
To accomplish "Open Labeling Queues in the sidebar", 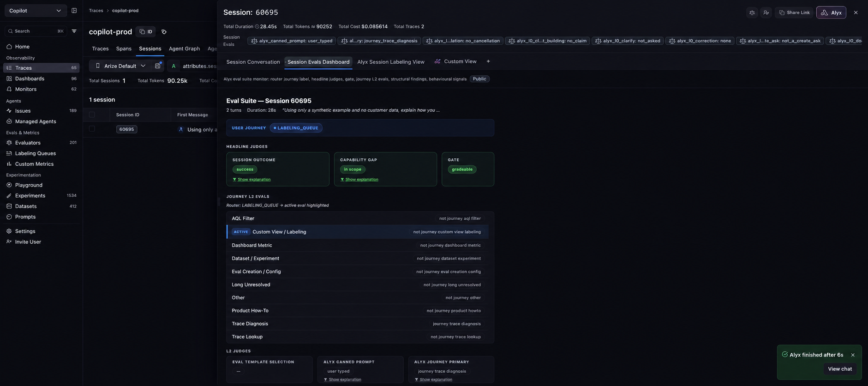I will (x=42, y=153).
